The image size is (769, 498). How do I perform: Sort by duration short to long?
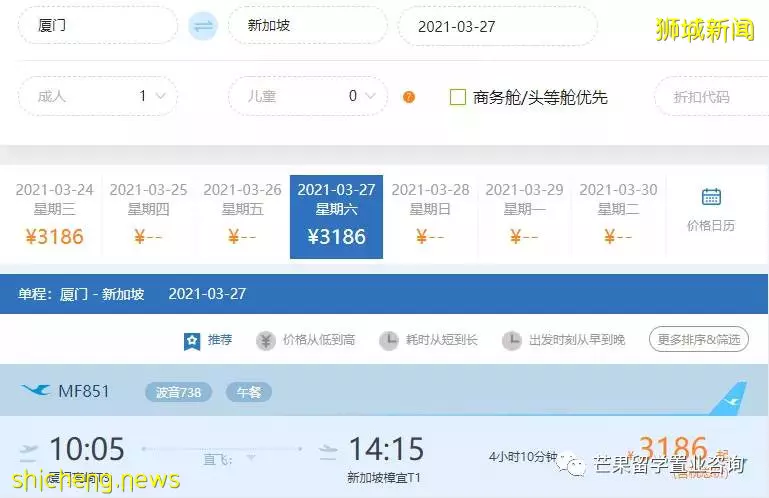[441, 340]
